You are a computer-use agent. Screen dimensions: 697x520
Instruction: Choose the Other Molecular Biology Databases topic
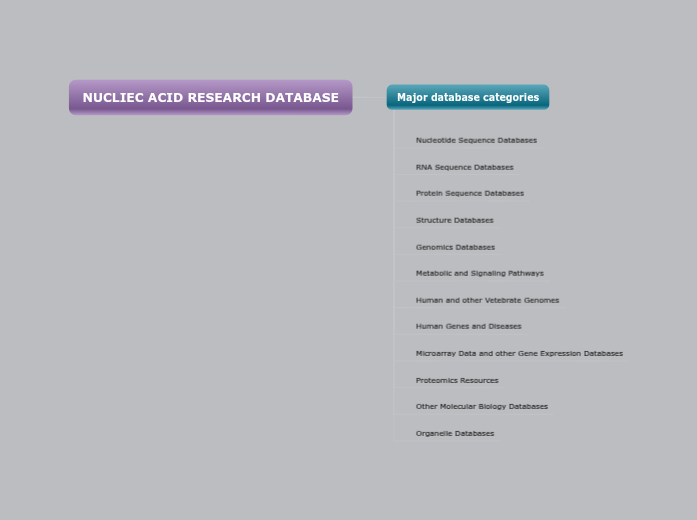pos(481,407)
